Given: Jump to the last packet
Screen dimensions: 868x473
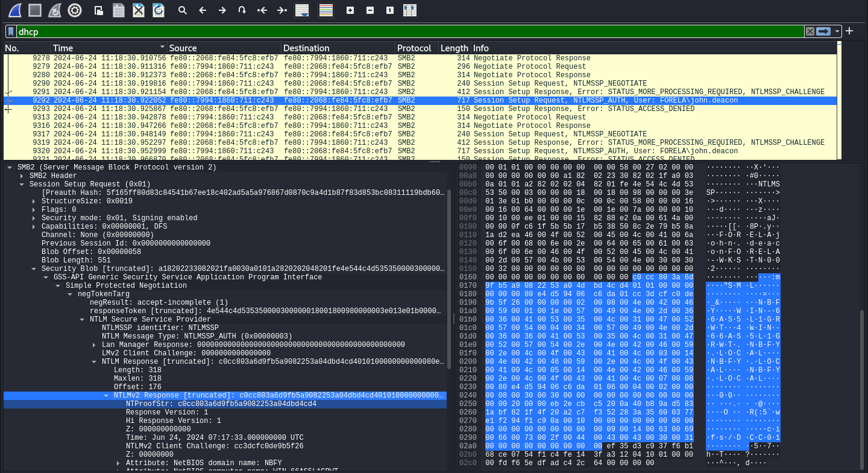Looking at the screenshot, I should [282, 10].
